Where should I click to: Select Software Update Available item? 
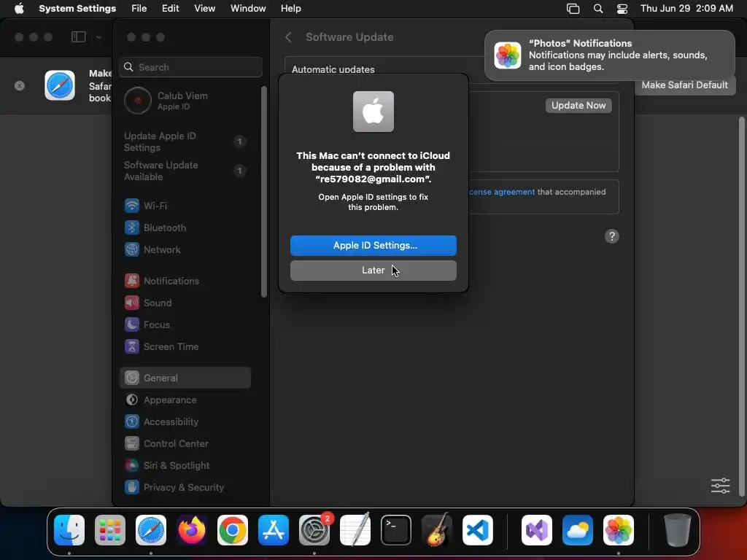coord(185,171)
